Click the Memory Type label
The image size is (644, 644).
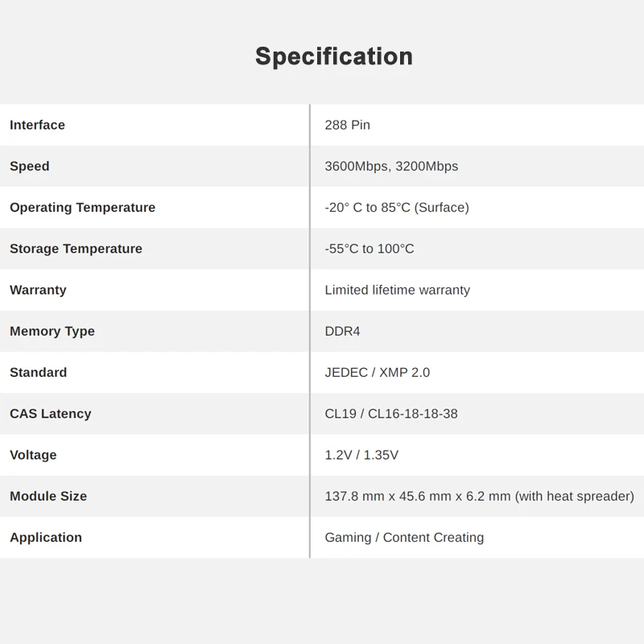pos(52,331)
